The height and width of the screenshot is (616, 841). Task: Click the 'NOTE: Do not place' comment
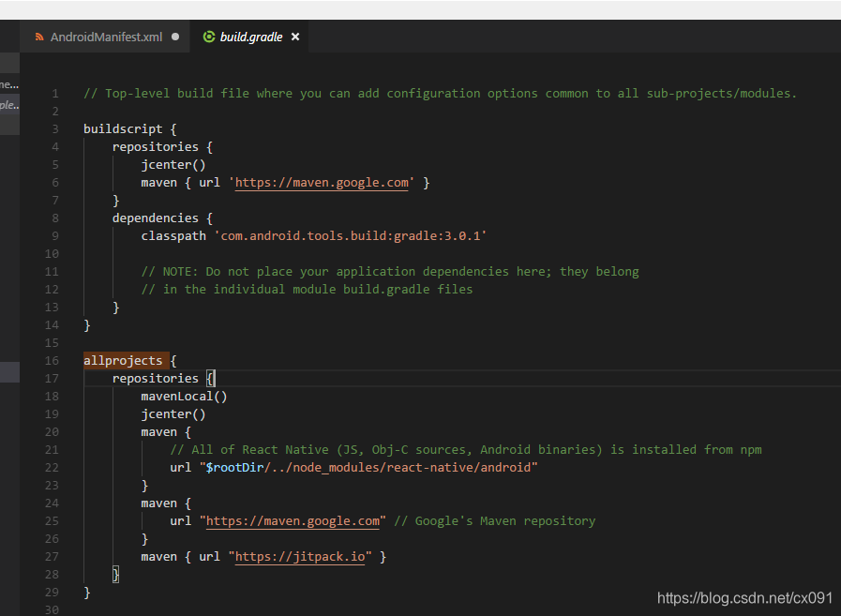pos(390,272)
